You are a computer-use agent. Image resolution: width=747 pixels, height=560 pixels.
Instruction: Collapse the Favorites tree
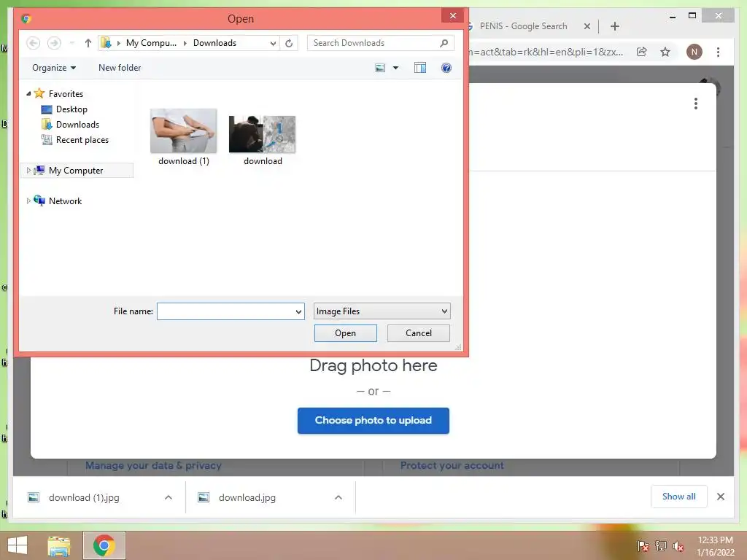28,93
